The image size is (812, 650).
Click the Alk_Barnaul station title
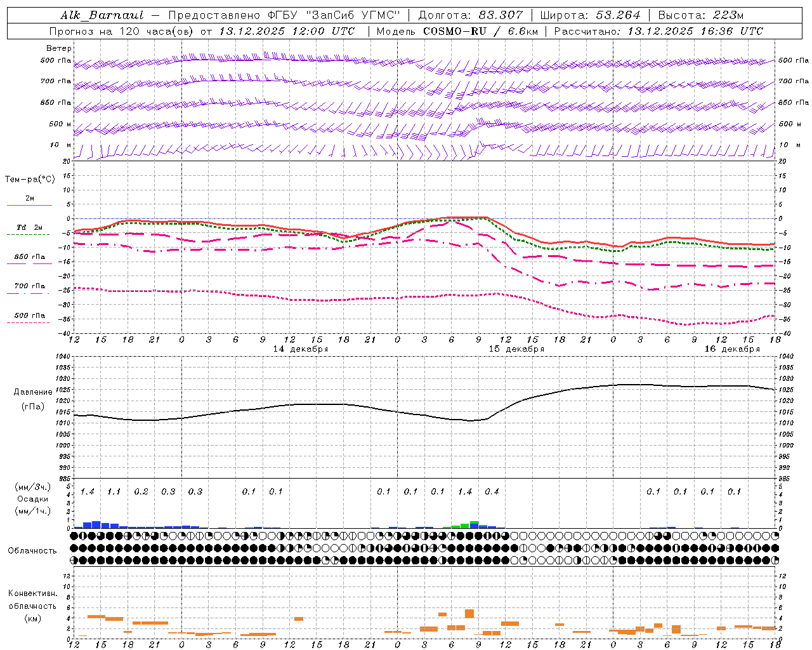click(102, 15)
